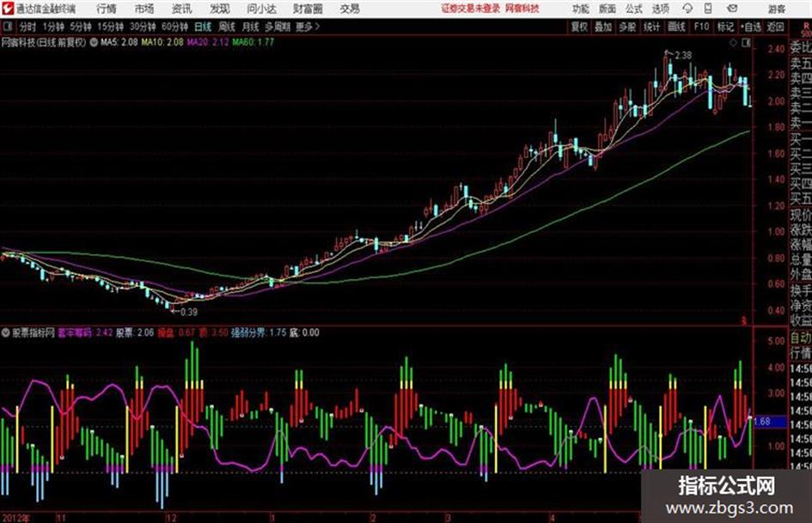
Task: Select the 月线 monthly chart tab
Action: 251,27
